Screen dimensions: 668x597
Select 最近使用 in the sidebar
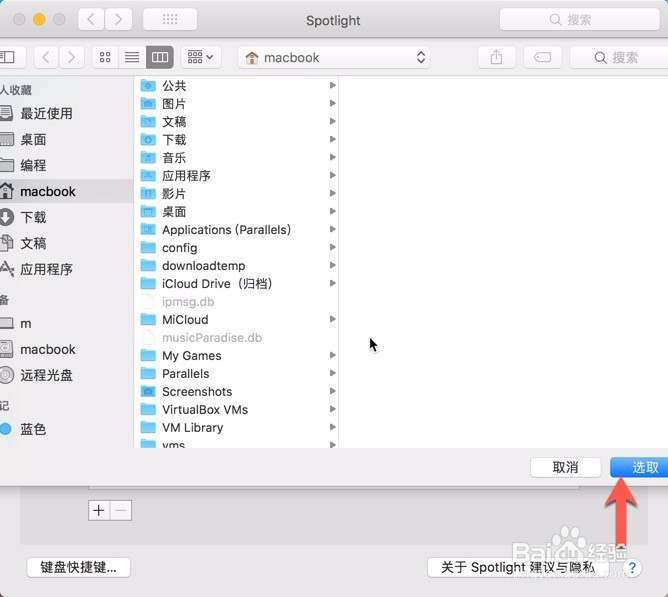coord(64,113)
